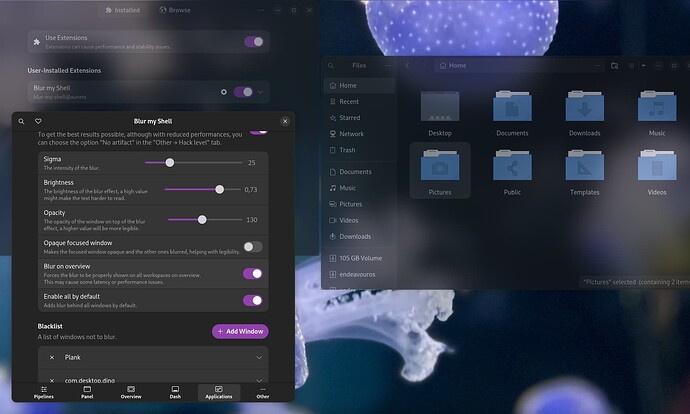Open 105 GB Volume in sidebar

click(359, 258)
